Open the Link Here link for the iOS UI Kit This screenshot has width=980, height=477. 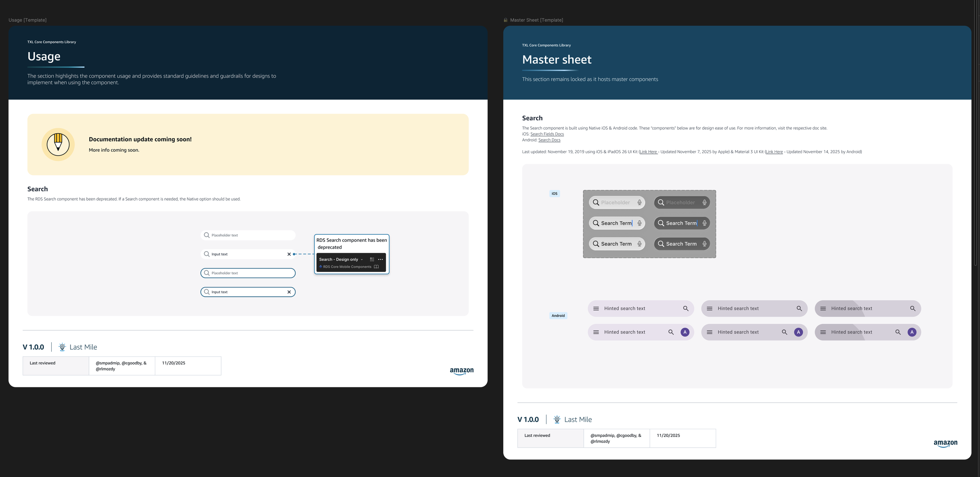[x=648, y=152]
